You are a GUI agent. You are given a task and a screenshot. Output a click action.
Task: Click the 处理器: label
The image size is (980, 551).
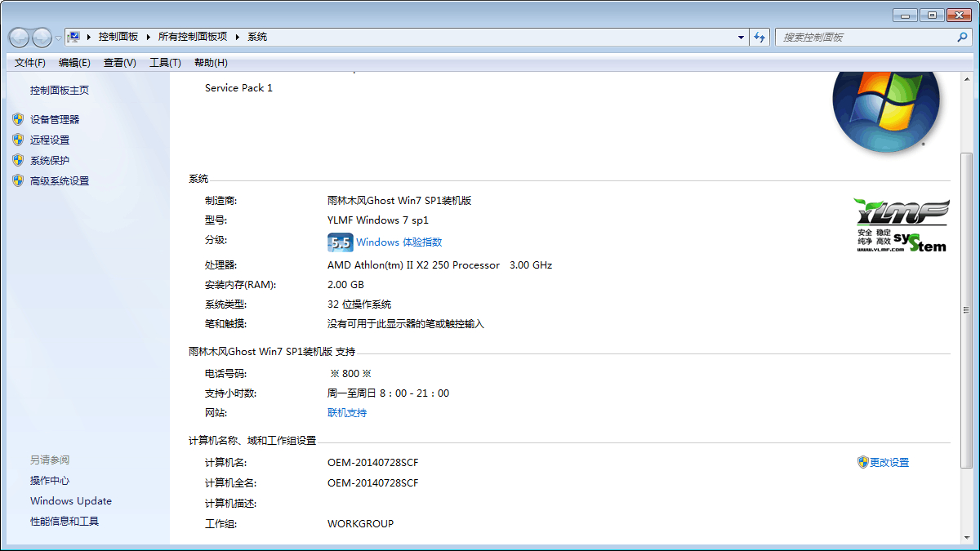coord(220,265)
